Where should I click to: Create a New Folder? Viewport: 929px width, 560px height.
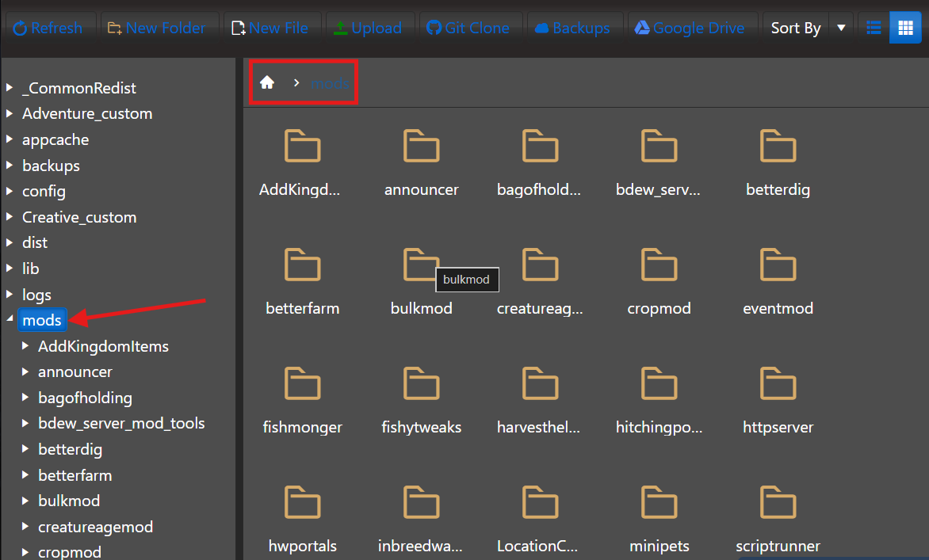coord(156,28)
